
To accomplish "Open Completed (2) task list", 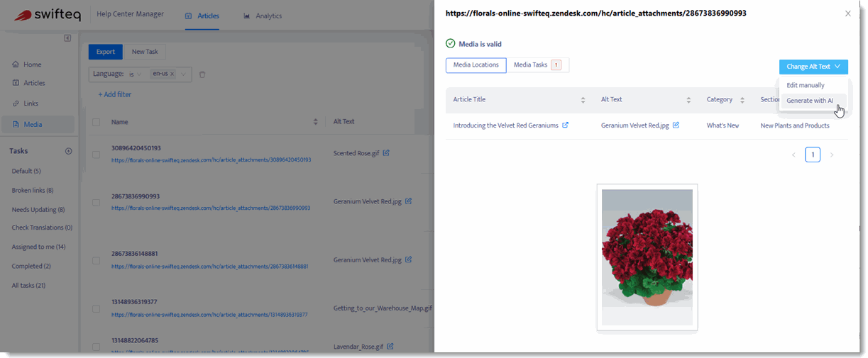I will tap(31, 266).
